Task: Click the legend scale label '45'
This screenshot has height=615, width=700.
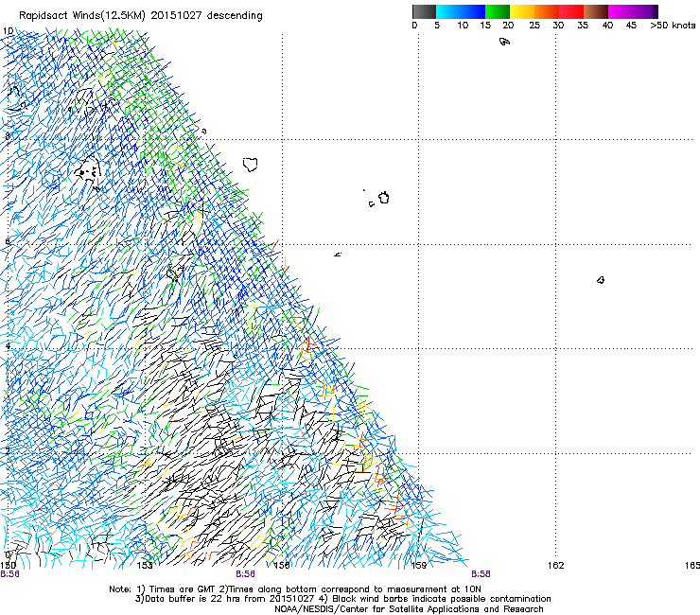Action: click(x=631, y=26)
